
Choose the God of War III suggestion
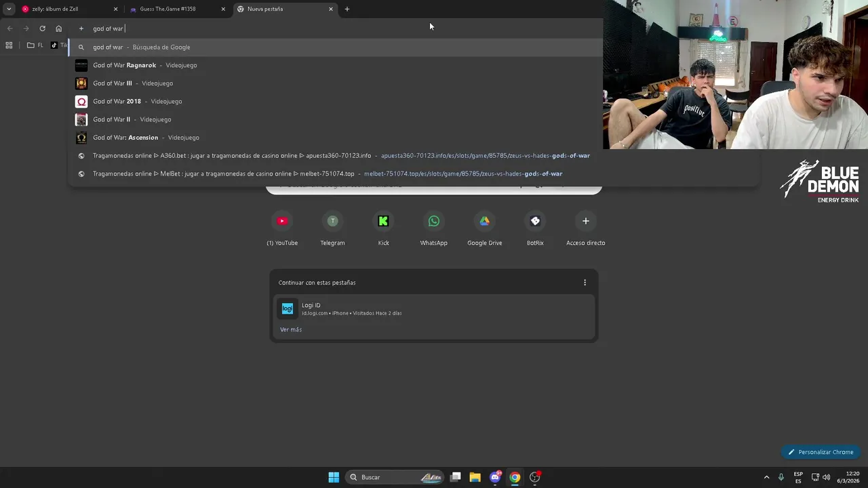point(336,83)
